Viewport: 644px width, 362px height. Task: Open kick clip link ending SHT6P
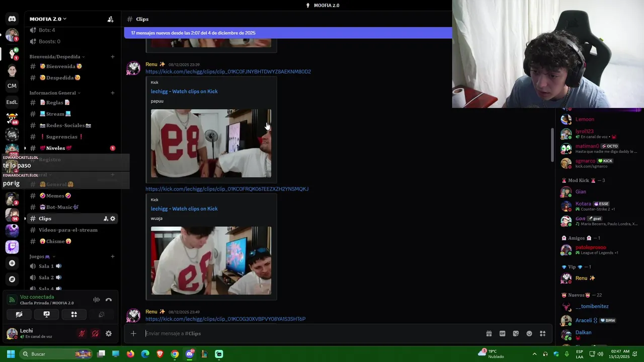click(225, 319)
